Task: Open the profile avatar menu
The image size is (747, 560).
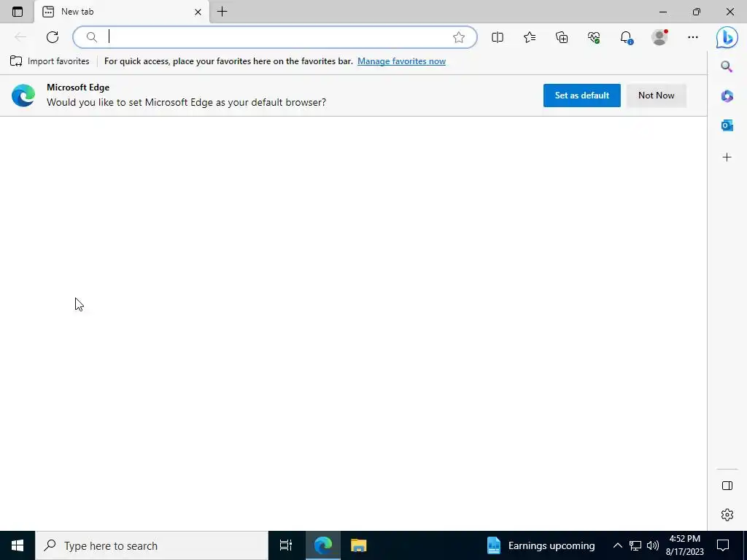Action: point(659,37)
